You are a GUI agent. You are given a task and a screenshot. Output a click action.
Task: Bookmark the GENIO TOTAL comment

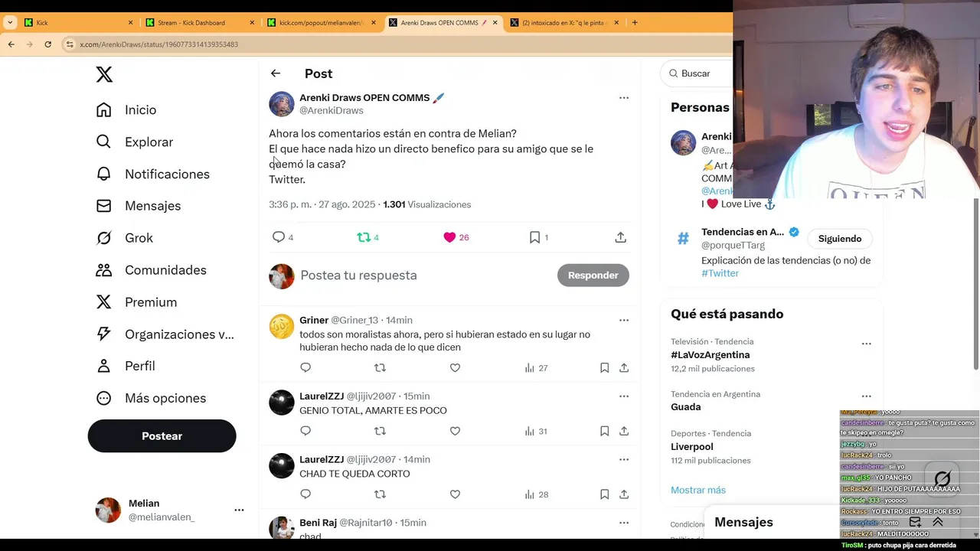coord(604,431)
